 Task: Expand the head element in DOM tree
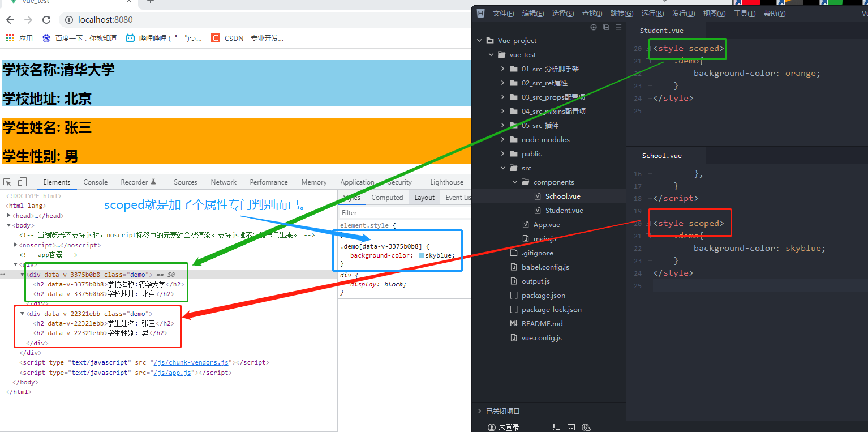(8, 216)
